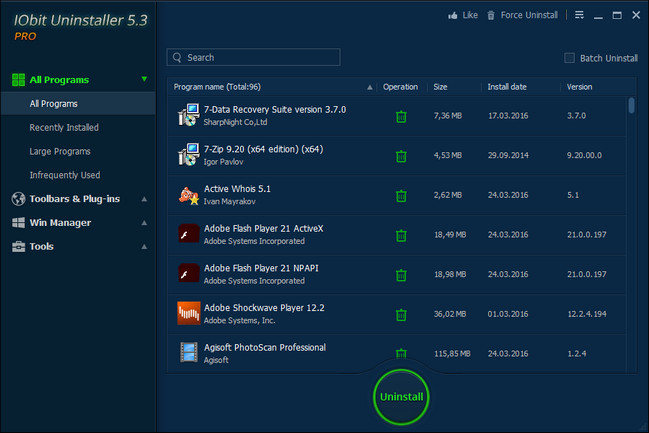Sort by Size column header
This screenshot has height=433, width=649.
coord(440,87)
